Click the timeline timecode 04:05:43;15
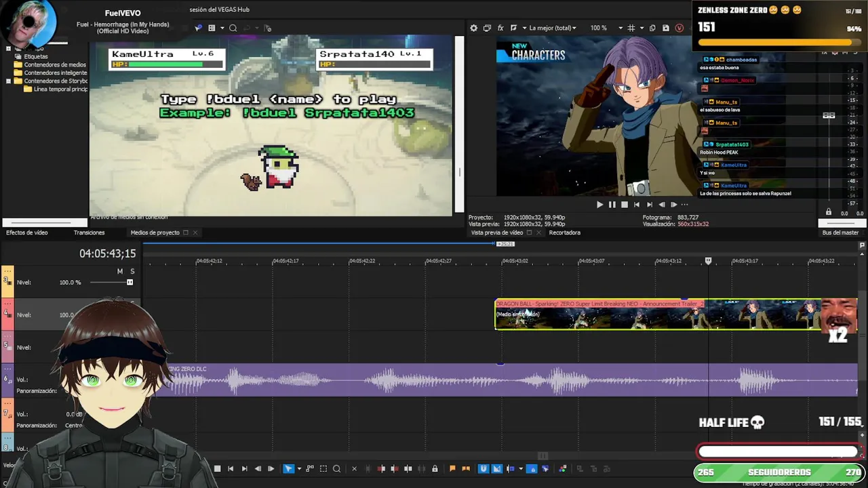 click(x=107, y=253)
